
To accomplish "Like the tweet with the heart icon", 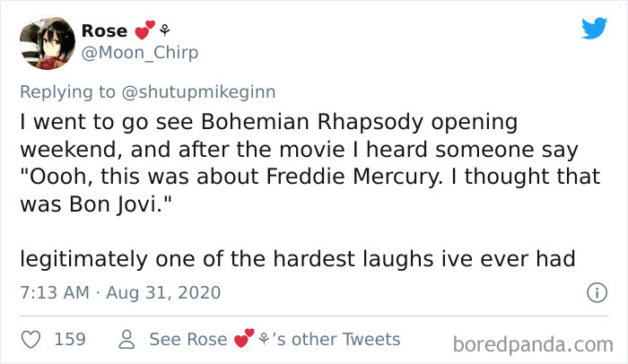I will (31, 339).
